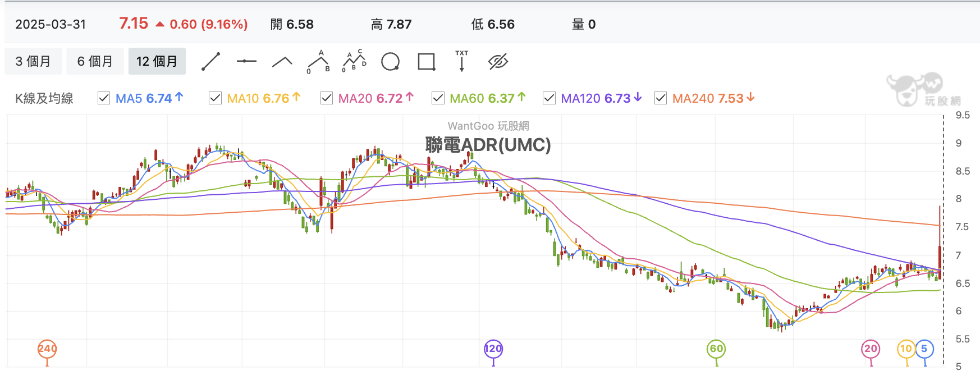
Task: Click the 9.5 price axis label
Action: tap(963, 115)
